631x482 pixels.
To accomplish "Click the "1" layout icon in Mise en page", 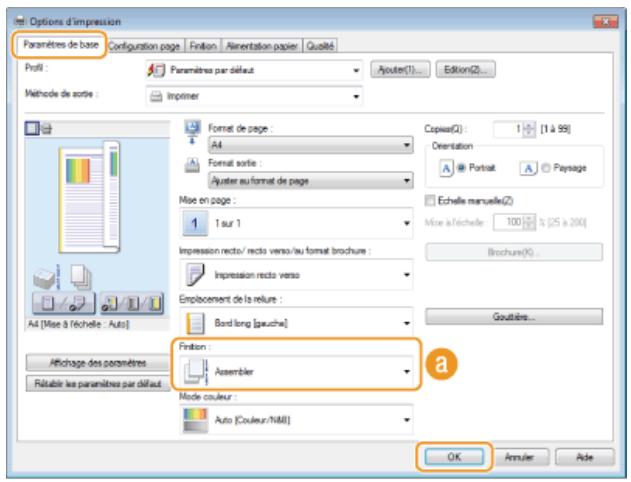I will (x=195, y=223).
